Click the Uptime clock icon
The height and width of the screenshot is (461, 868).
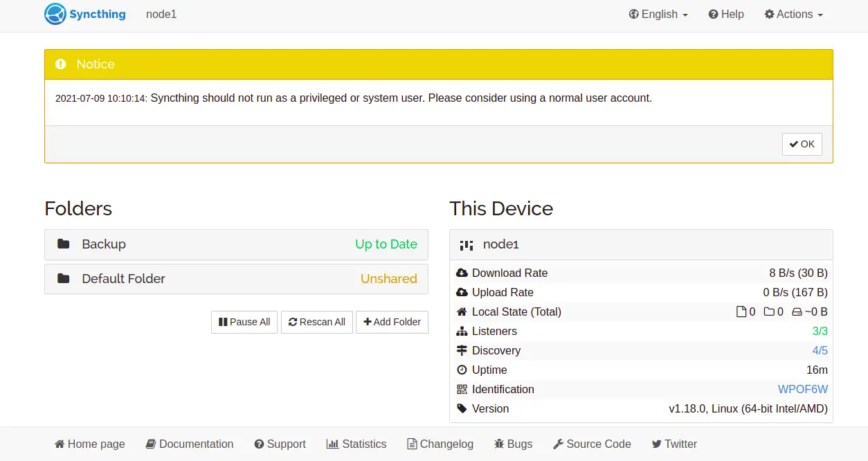click(462, 370)
